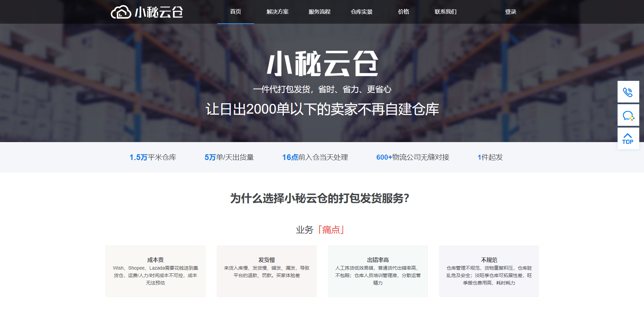Navigate to 服务流程 in the top bar

319,12
